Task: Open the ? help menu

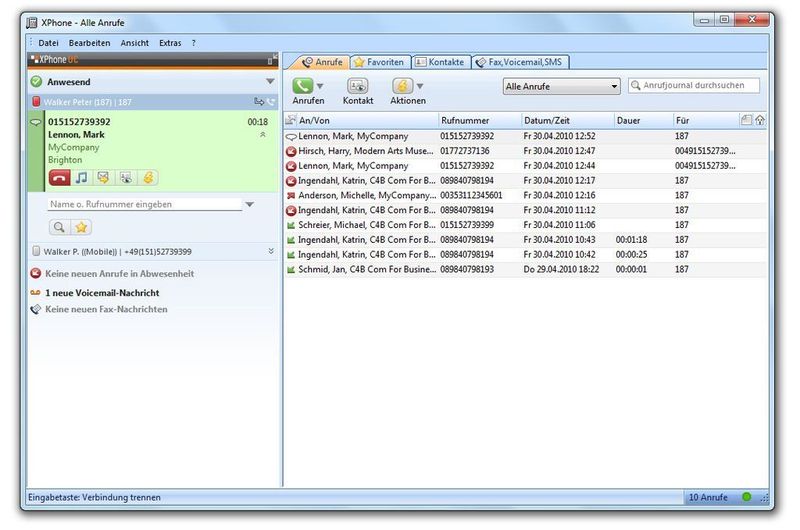Action: pos(193,43)
